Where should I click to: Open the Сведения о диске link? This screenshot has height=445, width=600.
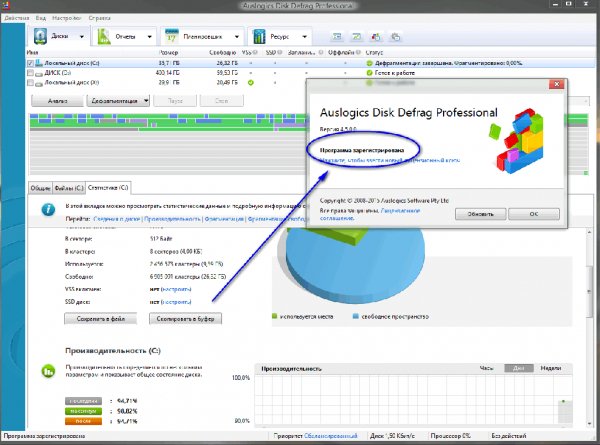tap(117, 219)
